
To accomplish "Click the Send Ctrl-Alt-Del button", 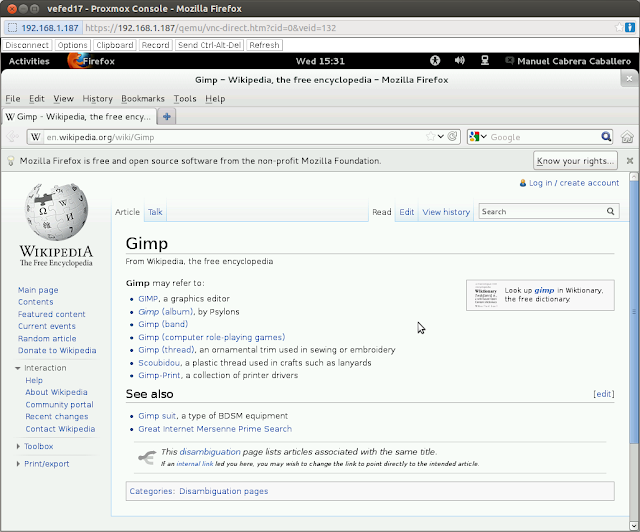I will click(x=209, y=45).
